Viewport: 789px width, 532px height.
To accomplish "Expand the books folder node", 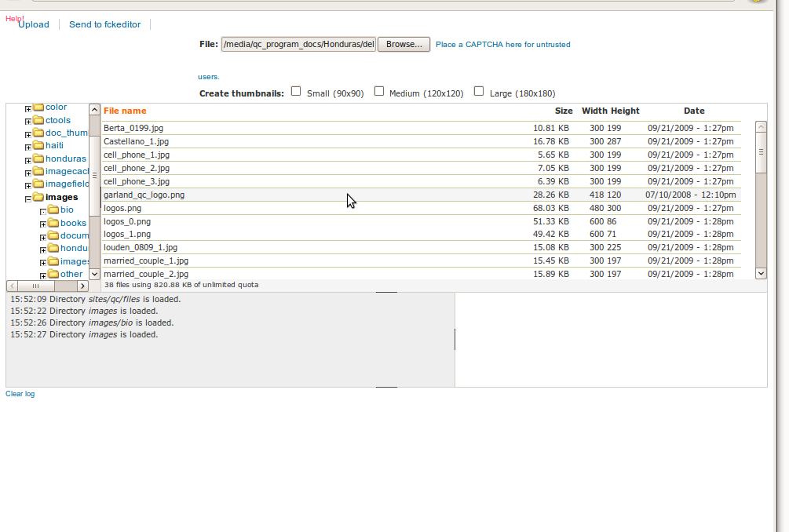I will 43,223.
